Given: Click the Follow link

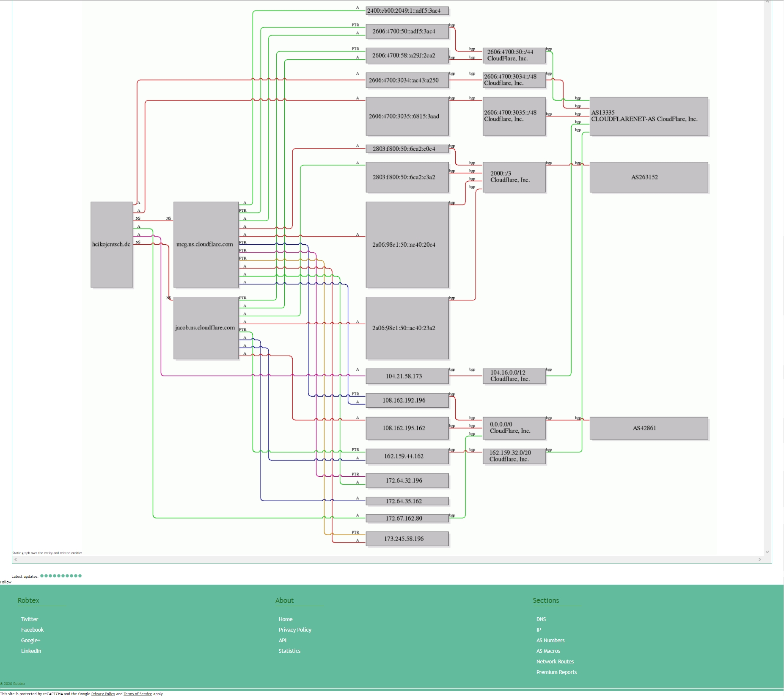Looking at the screenshot, I should (x=6, y=582).
